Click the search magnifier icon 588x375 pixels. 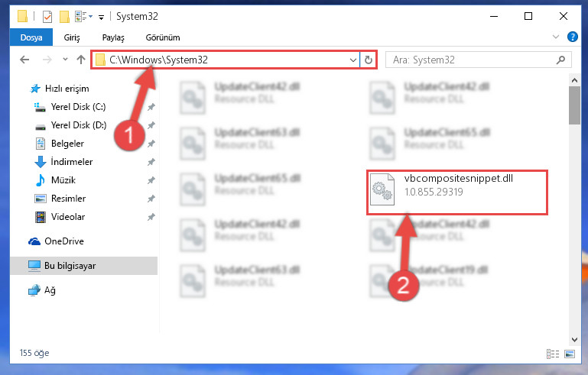[560, 60]
